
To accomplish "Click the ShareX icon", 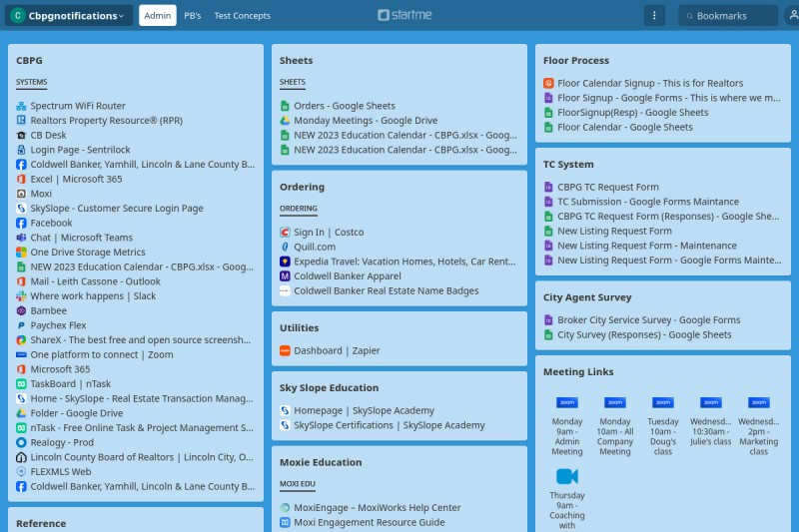I will [x=21, y=340].
